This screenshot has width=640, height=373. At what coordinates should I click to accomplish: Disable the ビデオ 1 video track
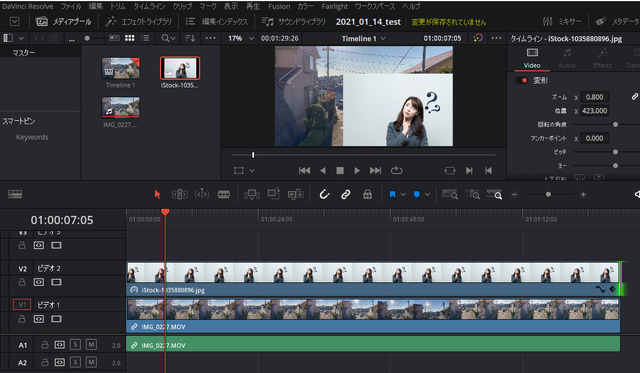click(x=56, y=319)
